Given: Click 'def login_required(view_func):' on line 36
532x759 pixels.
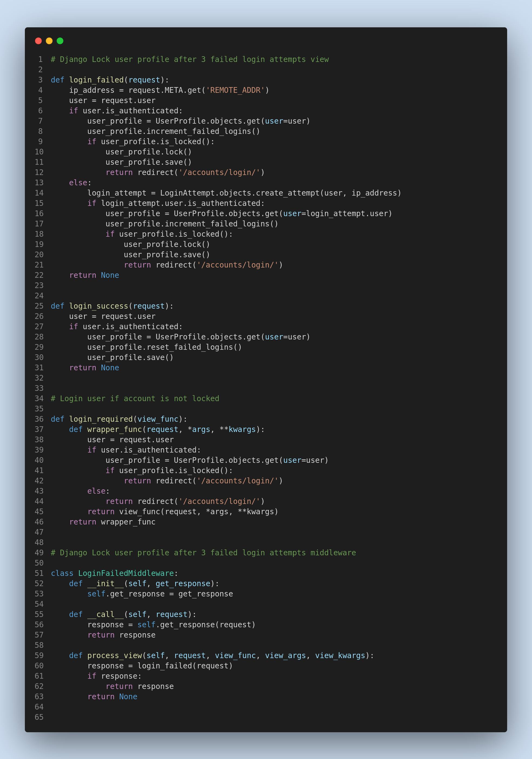Looking at the screenshot, I should 119,419.
